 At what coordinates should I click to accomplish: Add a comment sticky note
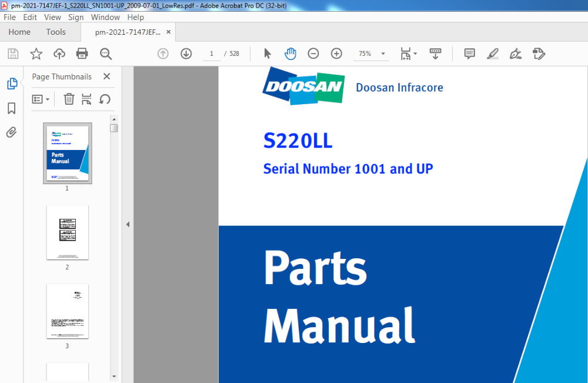pyautogui.click(x=469, y=54)
